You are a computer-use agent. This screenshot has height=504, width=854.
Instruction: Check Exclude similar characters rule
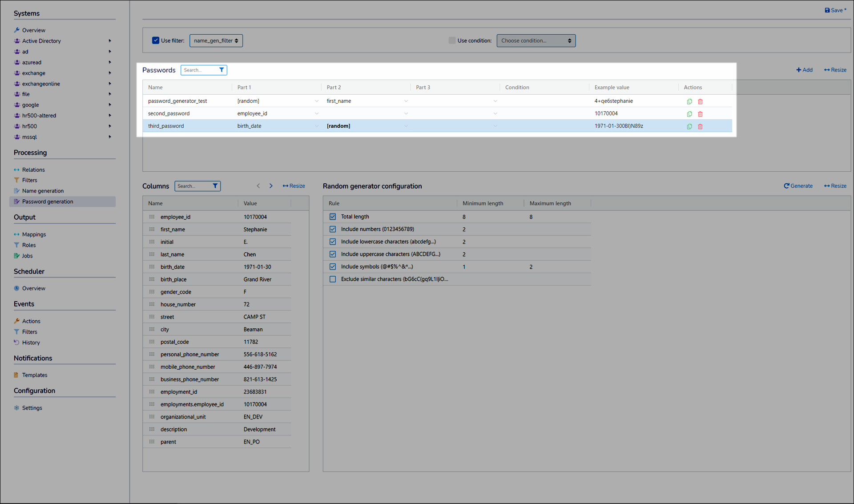[333, 279]
